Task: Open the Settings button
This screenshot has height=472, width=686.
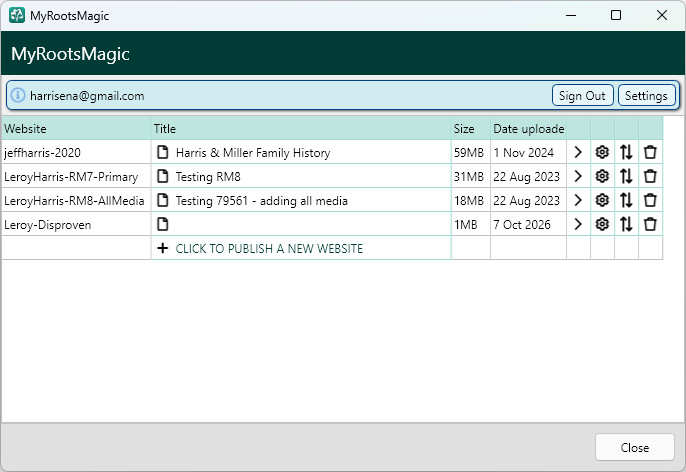Action: coord(646,95)
